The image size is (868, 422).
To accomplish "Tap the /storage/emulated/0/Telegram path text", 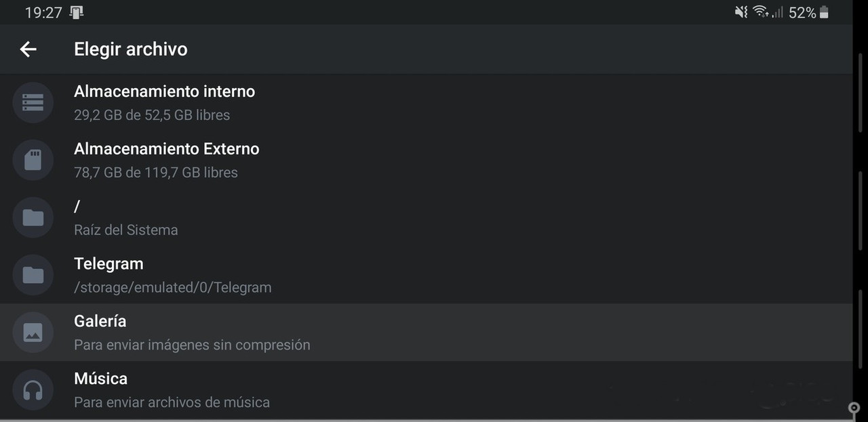I will pos(173,287).
